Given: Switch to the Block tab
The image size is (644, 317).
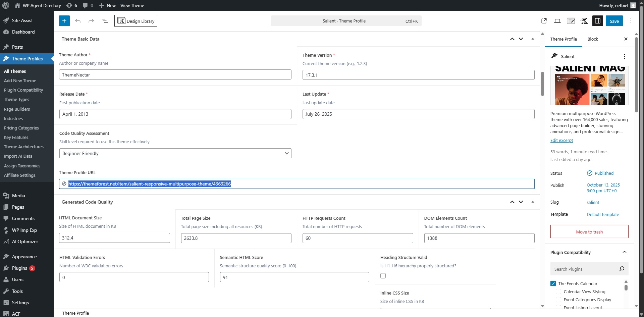Looking at the screenshot, I should [593, 39].
